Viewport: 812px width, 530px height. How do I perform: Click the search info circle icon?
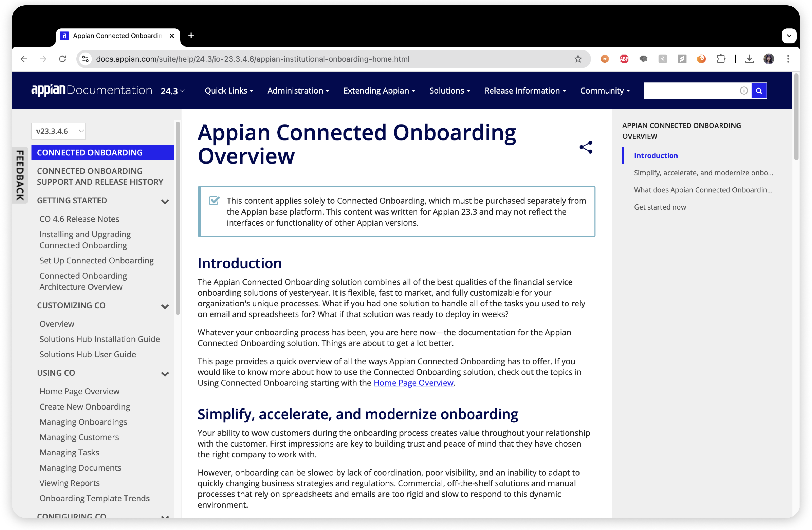(x=743, y=90)
